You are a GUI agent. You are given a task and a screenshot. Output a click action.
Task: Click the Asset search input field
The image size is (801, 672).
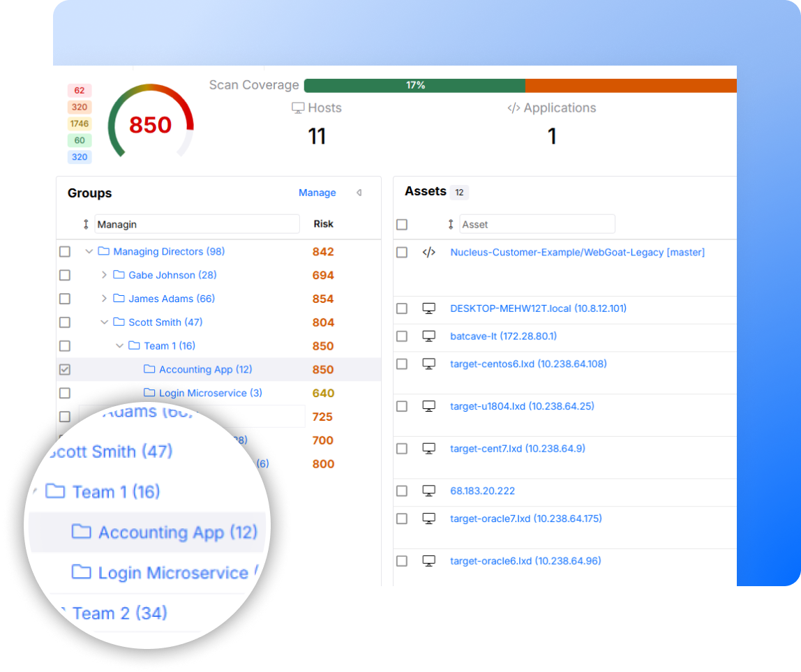(x=537, y=224)
